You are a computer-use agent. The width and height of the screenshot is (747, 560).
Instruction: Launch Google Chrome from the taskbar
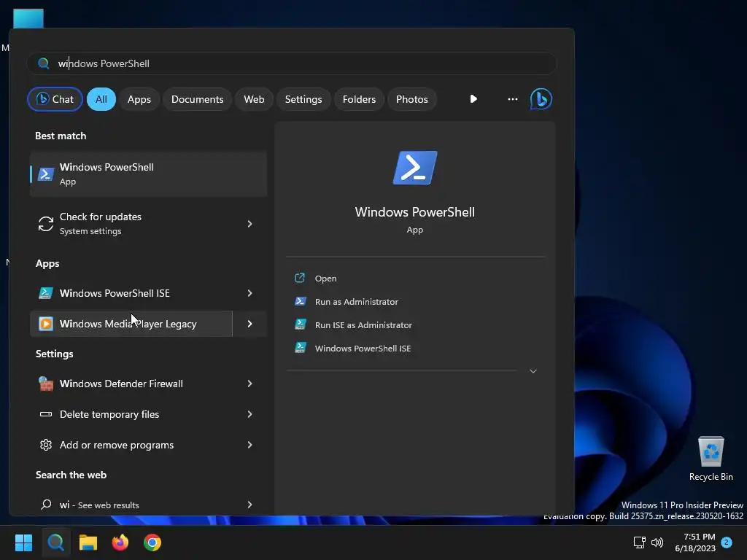coord(152,542)
